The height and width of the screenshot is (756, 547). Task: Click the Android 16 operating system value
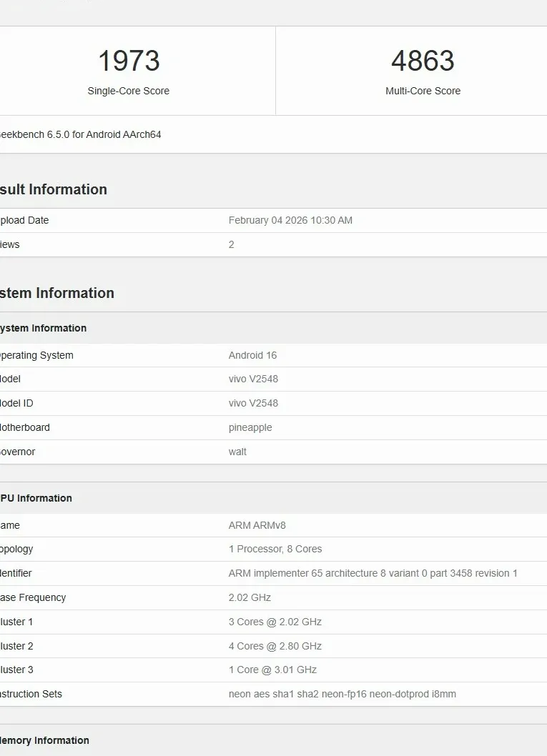tap(252, 355)
